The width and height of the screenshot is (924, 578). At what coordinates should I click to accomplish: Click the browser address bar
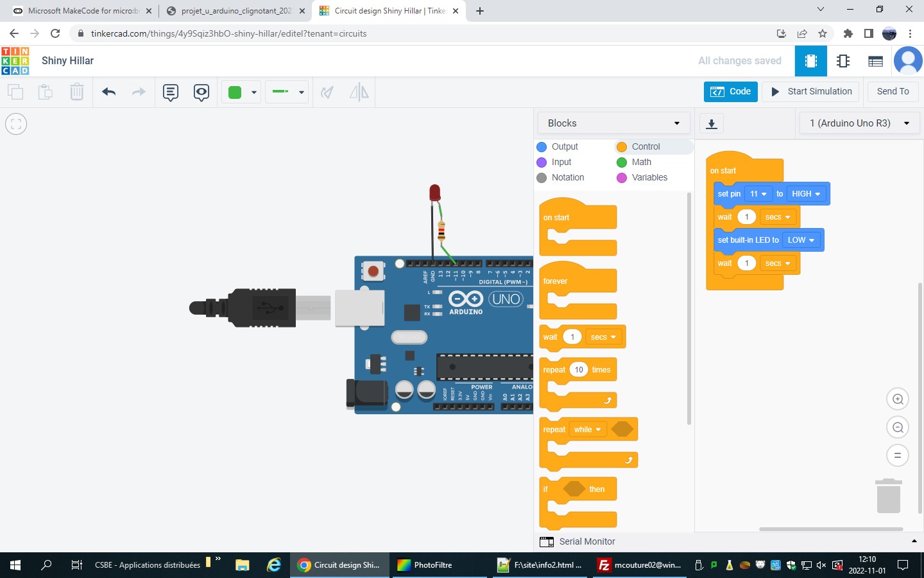tap(424, 33)
